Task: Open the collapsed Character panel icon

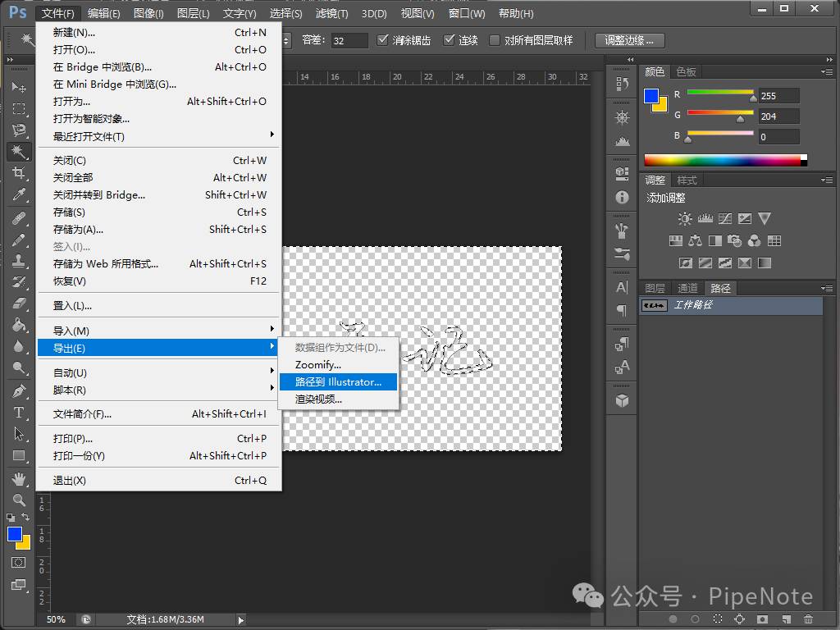Action: pos(622,288)
